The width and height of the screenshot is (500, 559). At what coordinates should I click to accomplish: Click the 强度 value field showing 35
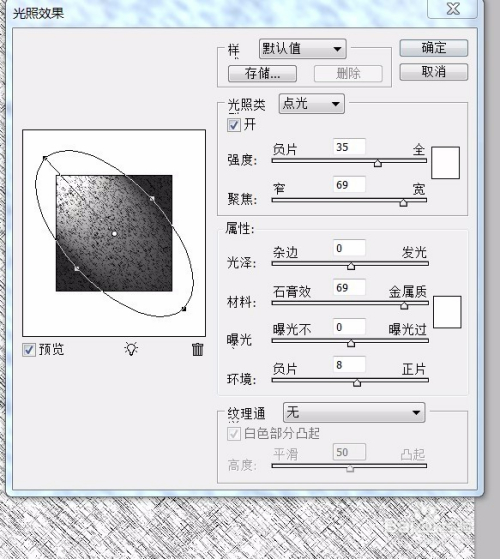(x=349, y=147)
